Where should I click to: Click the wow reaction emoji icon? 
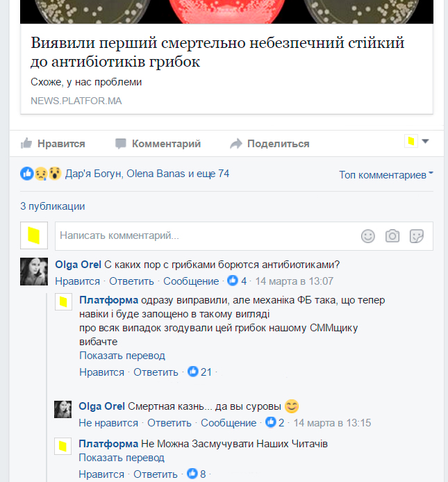(x=55, y=174)
